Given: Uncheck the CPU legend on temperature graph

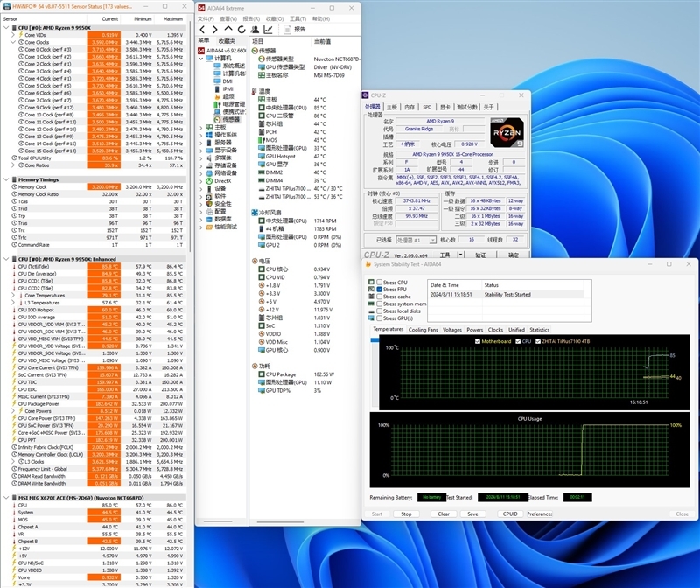Looking at the screenshot, I should [518, 340].
